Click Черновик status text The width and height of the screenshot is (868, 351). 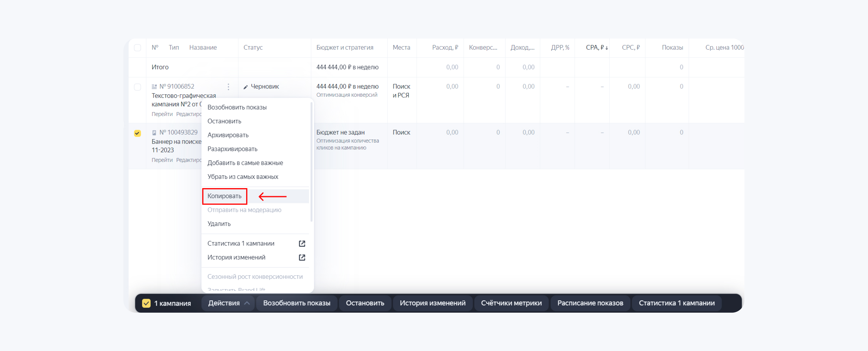coord(265,87)
